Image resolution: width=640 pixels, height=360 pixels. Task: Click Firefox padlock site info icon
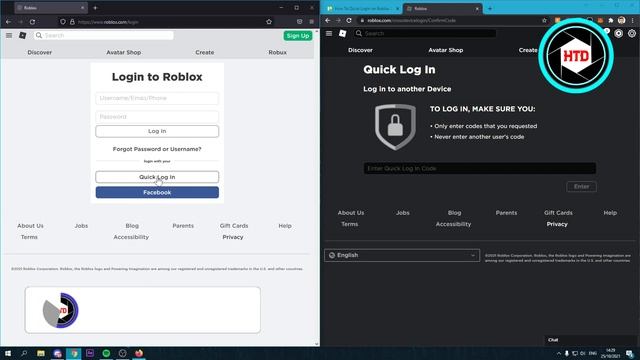(72, 22)
